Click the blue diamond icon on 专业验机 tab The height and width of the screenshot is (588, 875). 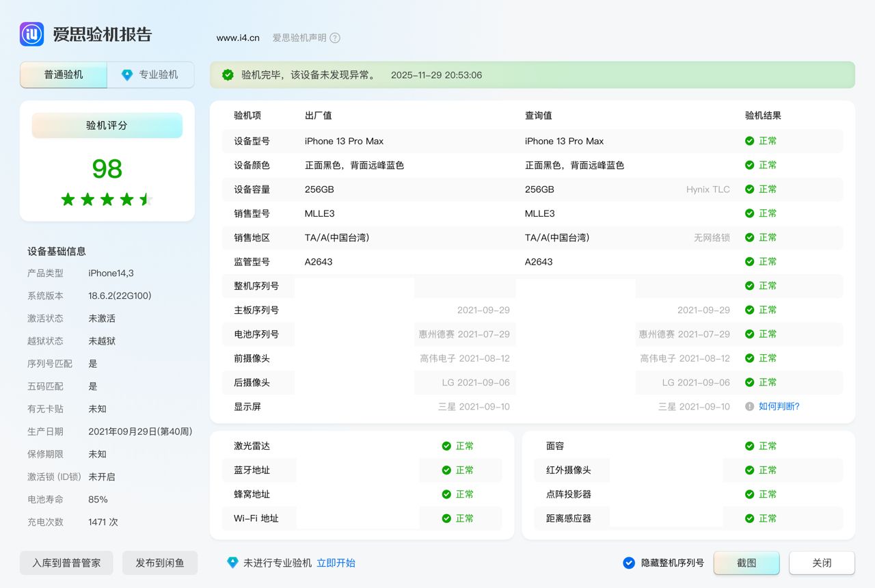pyautogui.click(x=127, y=75)
